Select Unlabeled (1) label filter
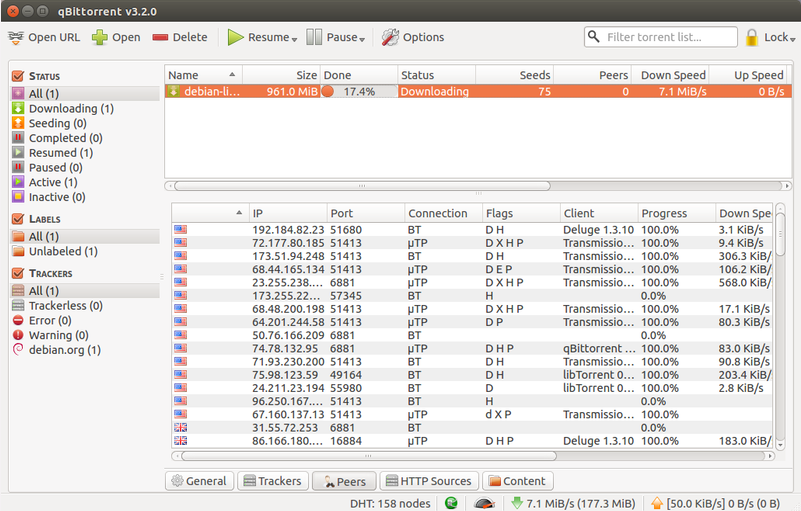 63,251
